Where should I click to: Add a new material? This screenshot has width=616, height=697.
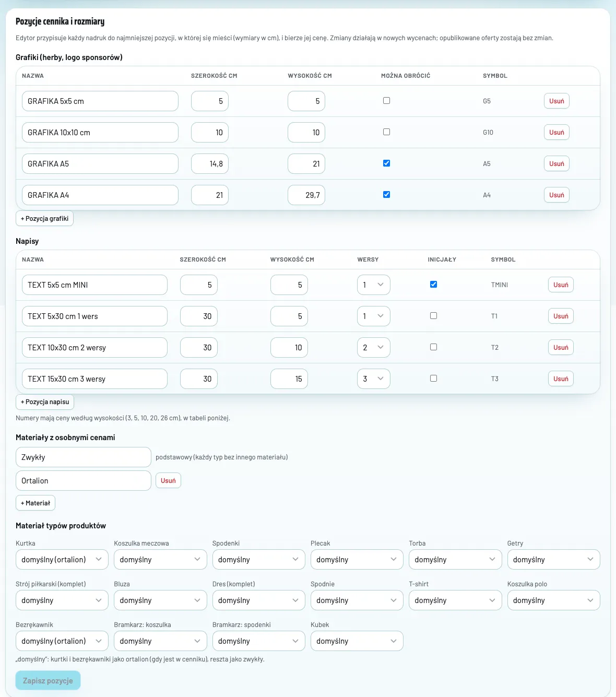pos(35,503)
